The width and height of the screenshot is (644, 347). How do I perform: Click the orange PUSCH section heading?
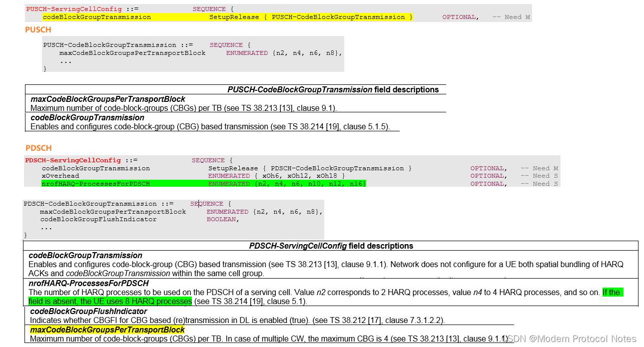pyautogui.click(x=38, y=29)
